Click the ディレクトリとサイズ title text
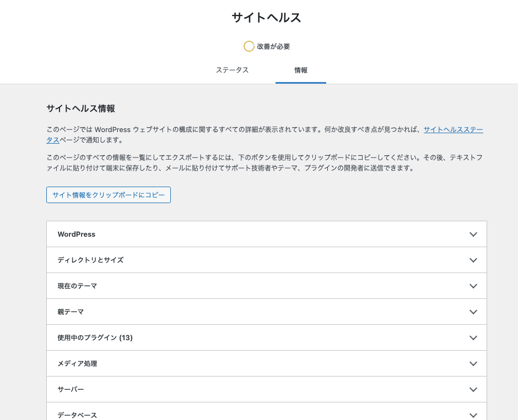518x420 pixels. point(90,260)
